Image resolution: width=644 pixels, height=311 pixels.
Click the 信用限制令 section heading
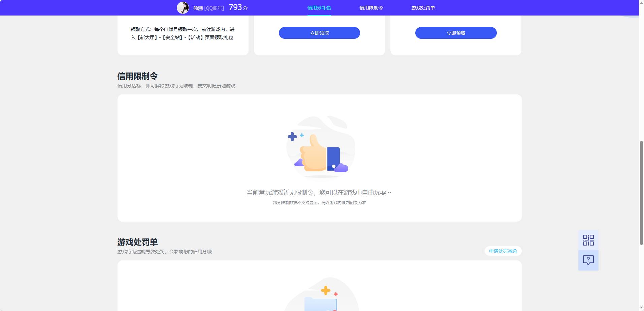tap(137, 76)
